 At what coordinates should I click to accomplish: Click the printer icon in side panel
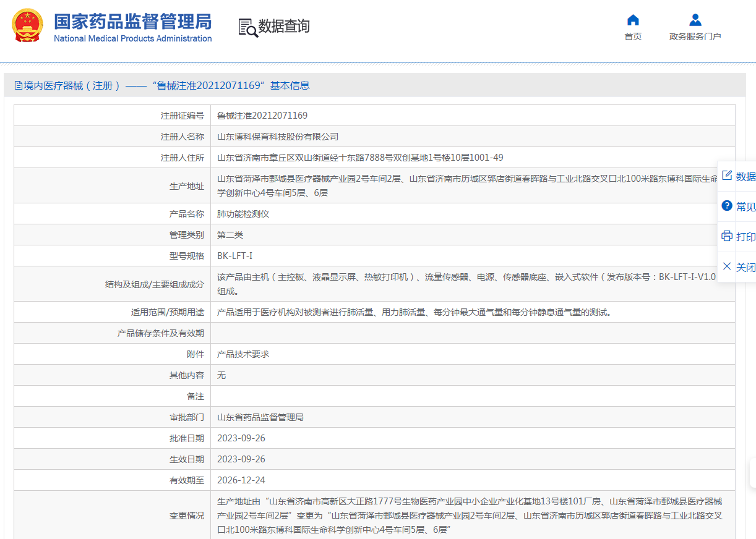727,236
